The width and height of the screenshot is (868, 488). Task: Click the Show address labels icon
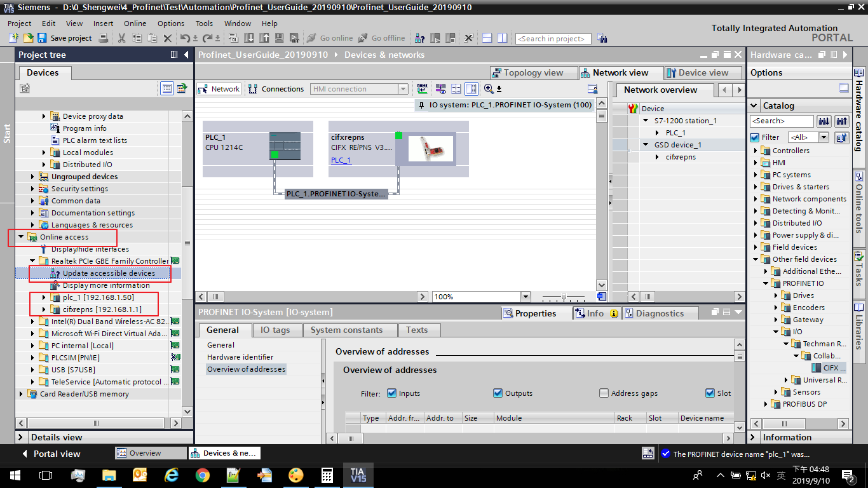(440, 89)
